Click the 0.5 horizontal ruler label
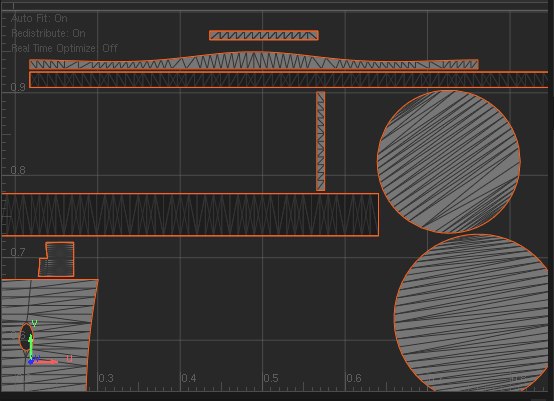The height and width of the screenshot is (401, 554). pos(271,378)
